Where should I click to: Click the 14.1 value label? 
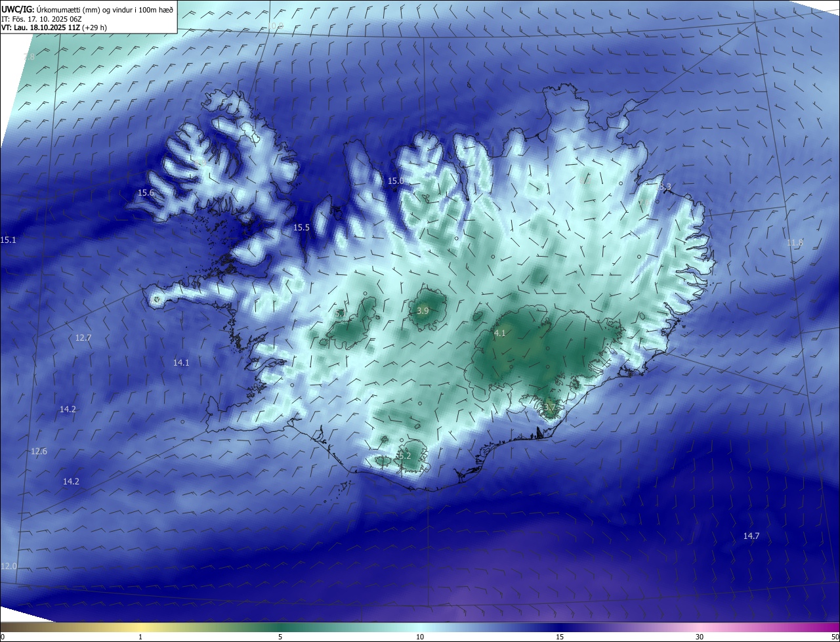click(x=181, y=362)
